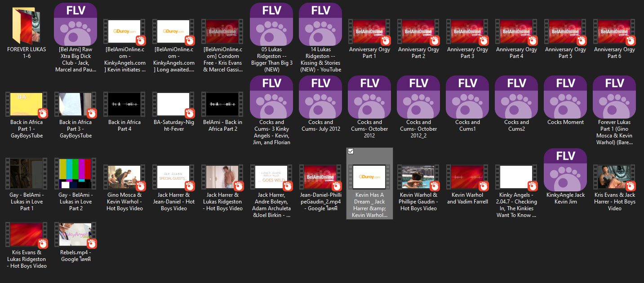Select the Jack Harrer, Andre Boleyn video
This screenshot has height=283, width=644.
(x=271, y=177)
